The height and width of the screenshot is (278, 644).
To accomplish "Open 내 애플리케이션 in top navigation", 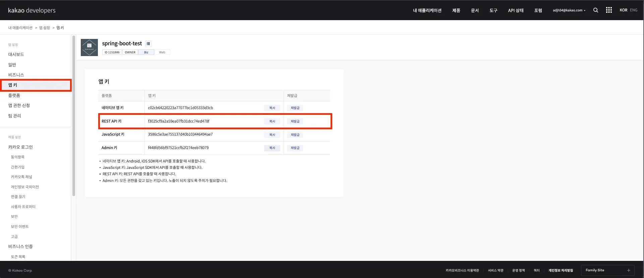I will pyautogui.click(x=427, y=10).
